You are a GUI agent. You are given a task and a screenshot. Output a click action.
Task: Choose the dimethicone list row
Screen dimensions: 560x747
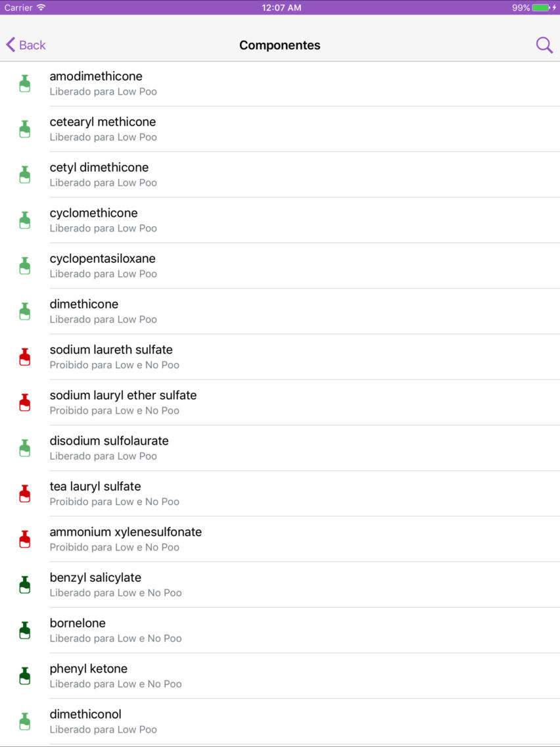click(280, 311)
